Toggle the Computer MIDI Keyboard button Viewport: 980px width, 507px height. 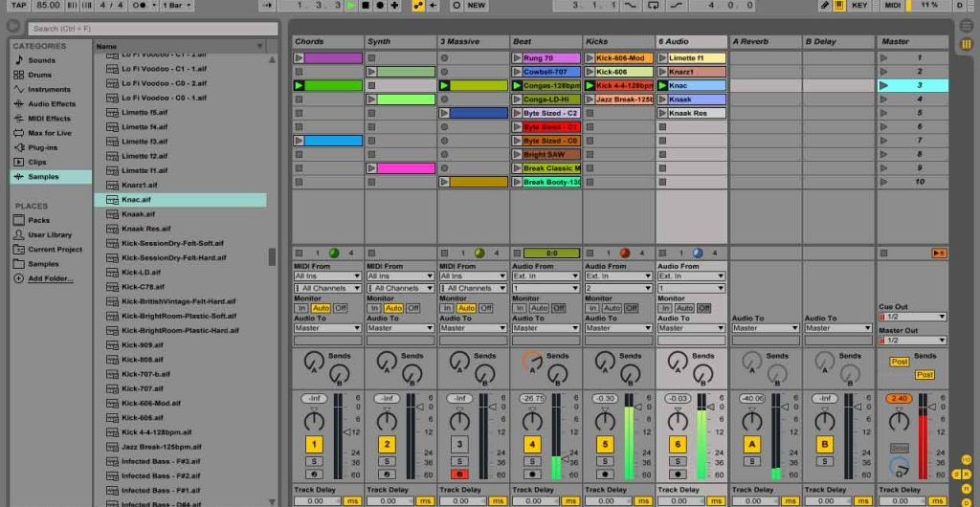click(x=839, y=5)
